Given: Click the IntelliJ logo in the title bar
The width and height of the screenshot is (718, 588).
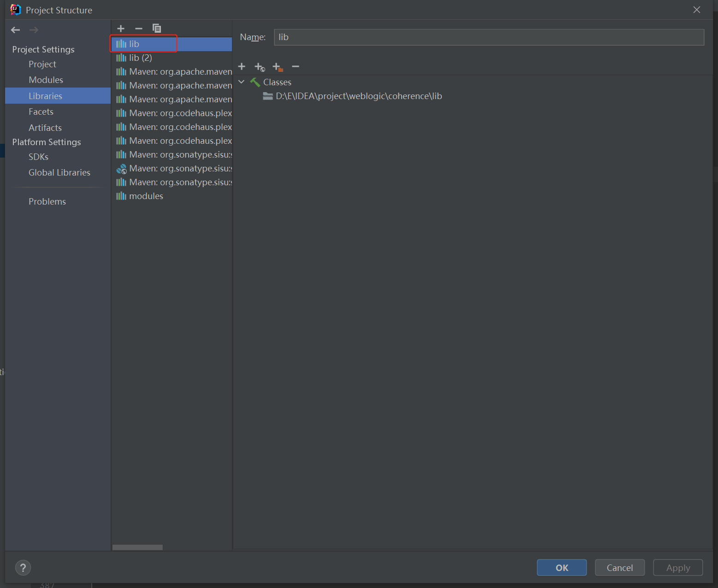Looking at the screenshot, I should point(16,10).
